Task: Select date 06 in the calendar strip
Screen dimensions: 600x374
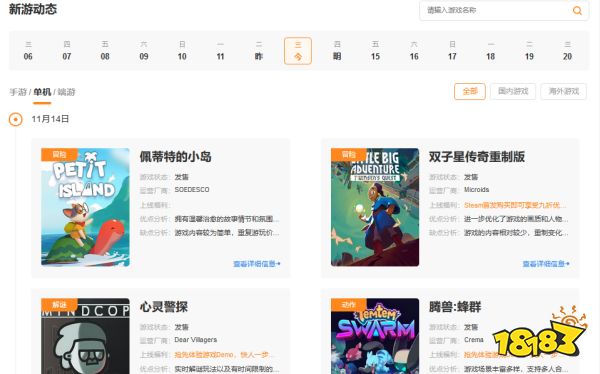Action: [28, 51]
